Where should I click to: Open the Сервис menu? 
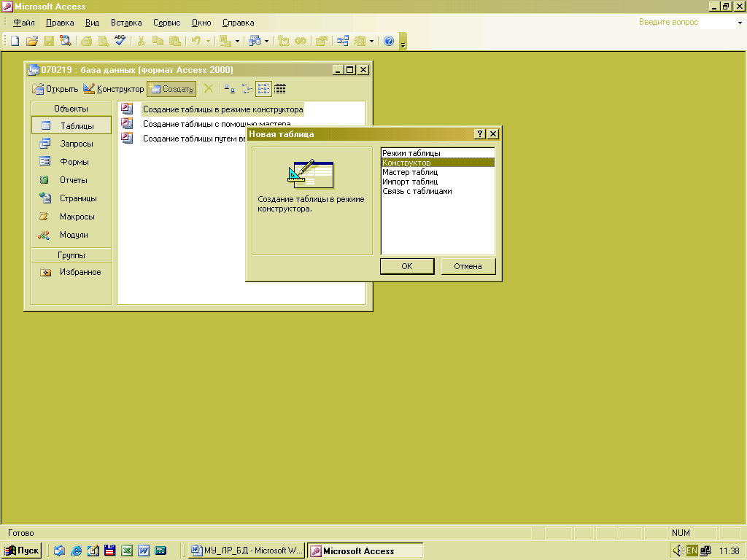coord(167,23)
